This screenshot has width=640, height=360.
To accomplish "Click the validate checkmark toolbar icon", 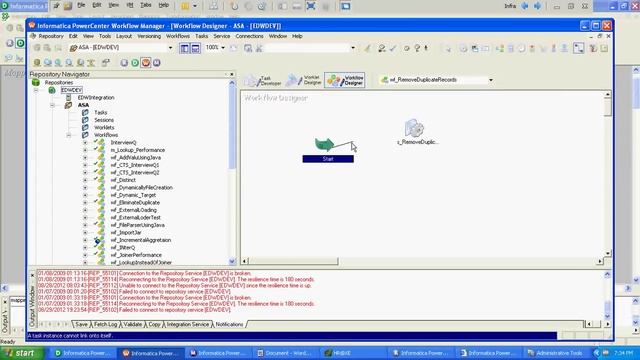I will 393,48.
